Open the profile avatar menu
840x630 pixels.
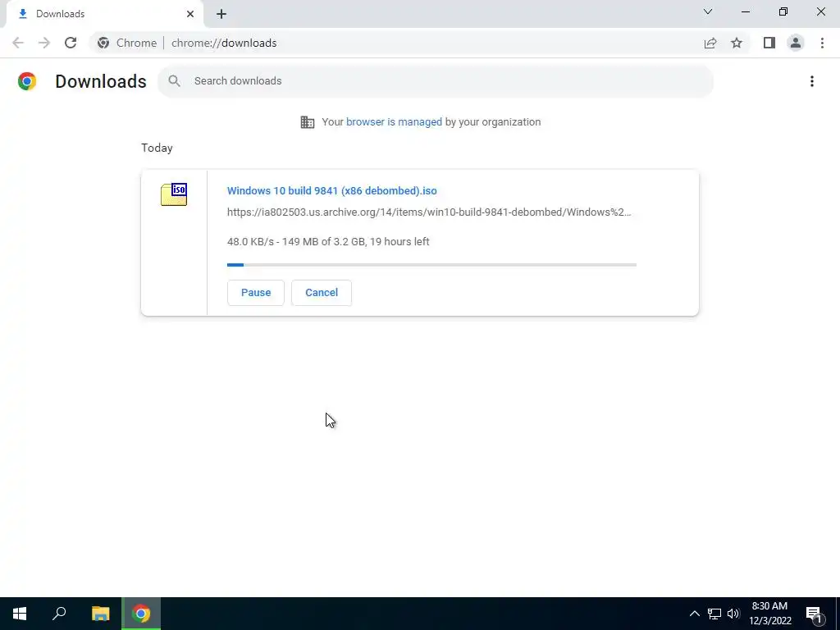pos(796,43)
